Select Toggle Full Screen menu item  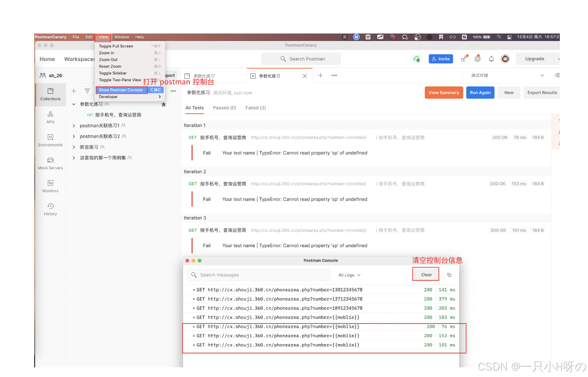click(x=130, y=46)
